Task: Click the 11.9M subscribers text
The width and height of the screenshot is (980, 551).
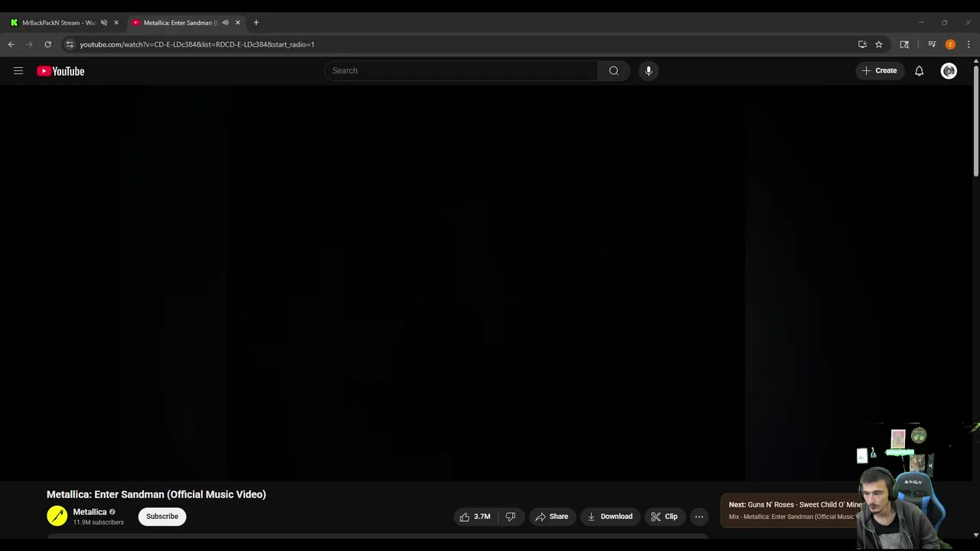Action: click(x=98, y=523)
